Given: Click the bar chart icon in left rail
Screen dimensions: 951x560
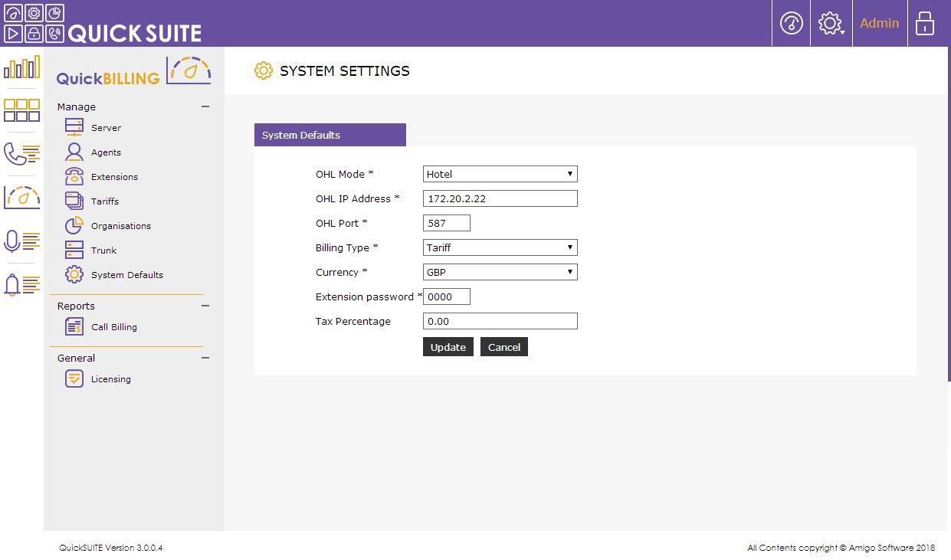Looking at the screenshot, I should pos(21,68).
